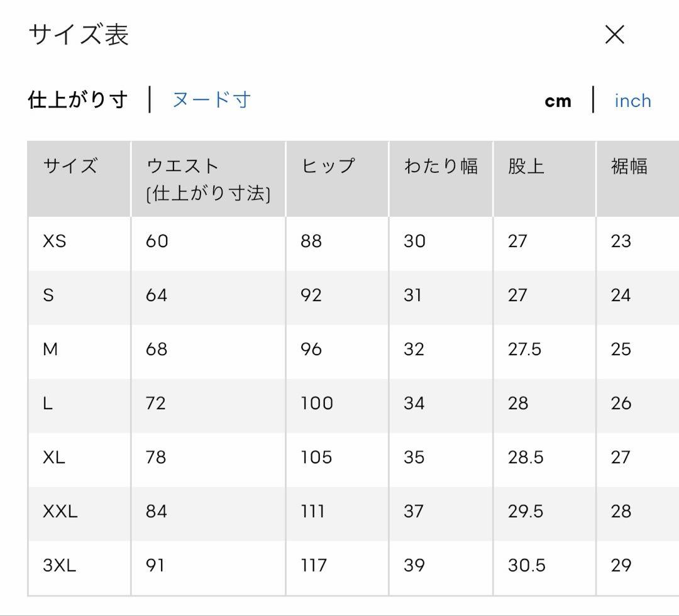679x616 pixels.
Task: Click the waist value 91 for 3XL
Action: tap(155, 565)
